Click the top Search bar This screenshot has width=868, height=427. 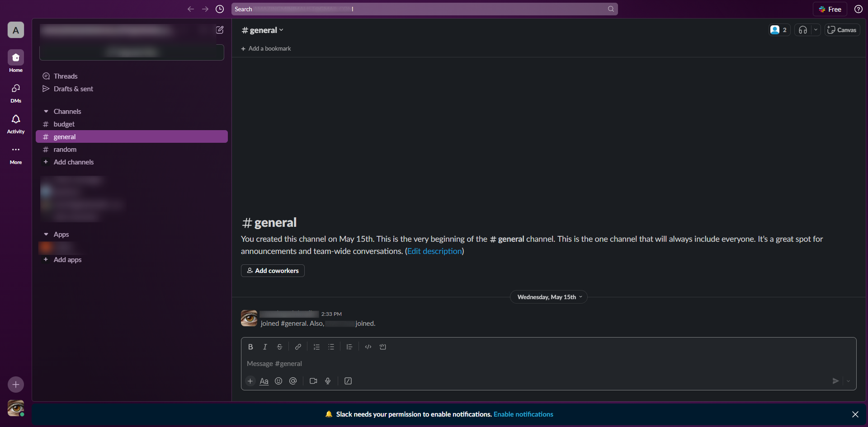[x=424, y=9]
